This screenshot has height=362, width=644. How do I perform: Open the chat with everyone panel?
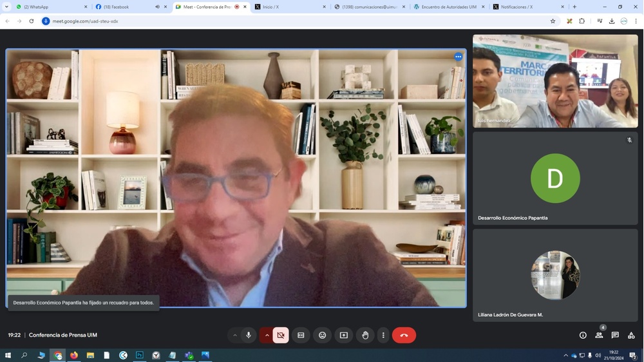615,335
